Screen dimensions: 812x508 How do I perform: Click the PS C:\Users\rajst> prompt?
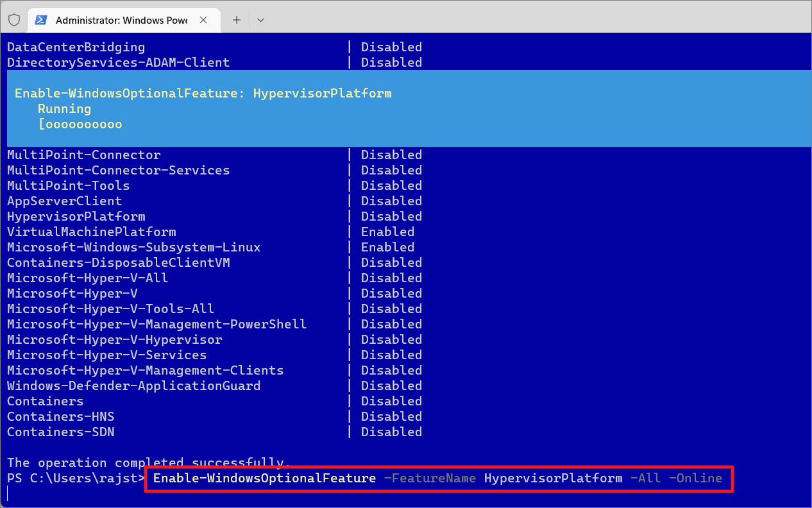pos(76,478)
